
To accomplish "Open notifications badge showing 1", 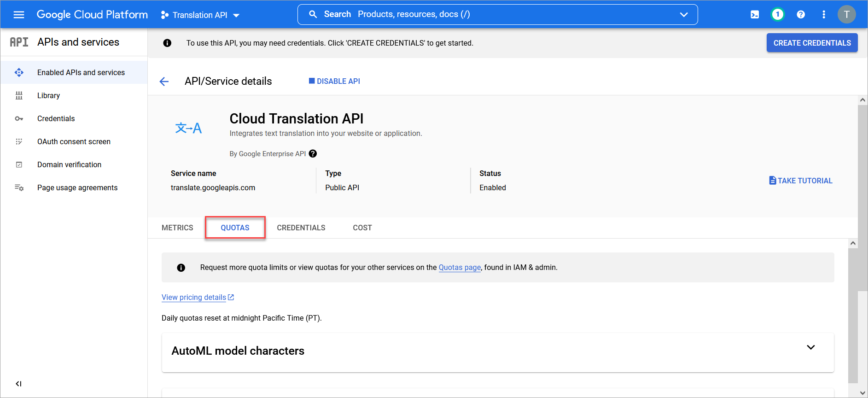I will 778,15.
